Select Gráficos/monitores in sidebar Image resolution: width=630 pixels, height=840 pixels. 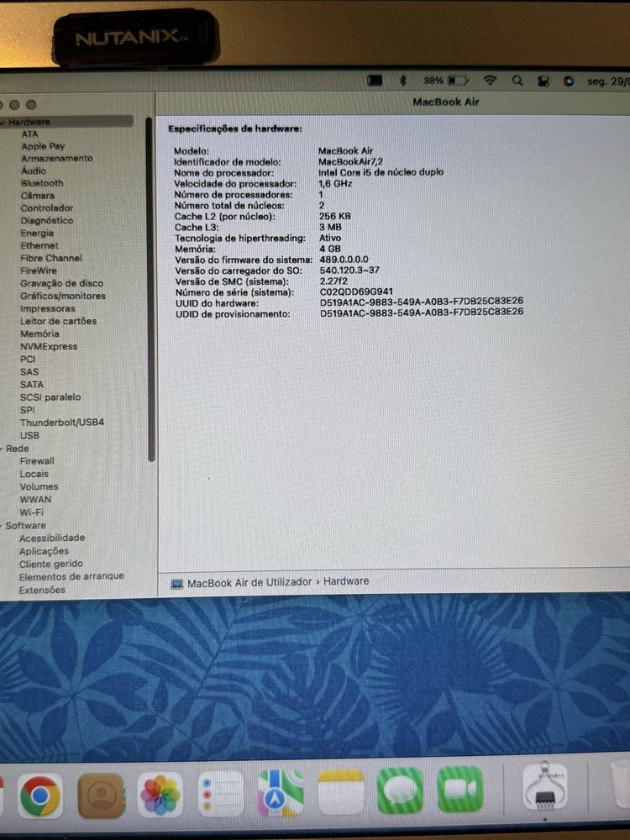(63, 297)
